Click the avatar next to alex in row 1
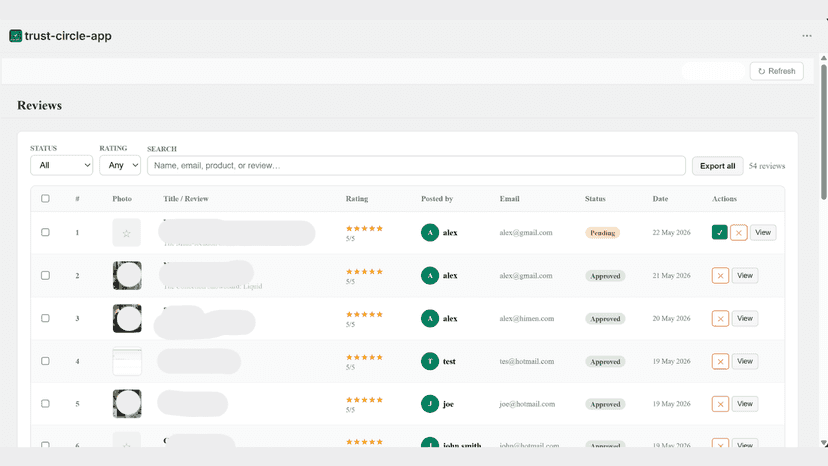Viewport: 828px width, 466px height. [x=430, y=232]
